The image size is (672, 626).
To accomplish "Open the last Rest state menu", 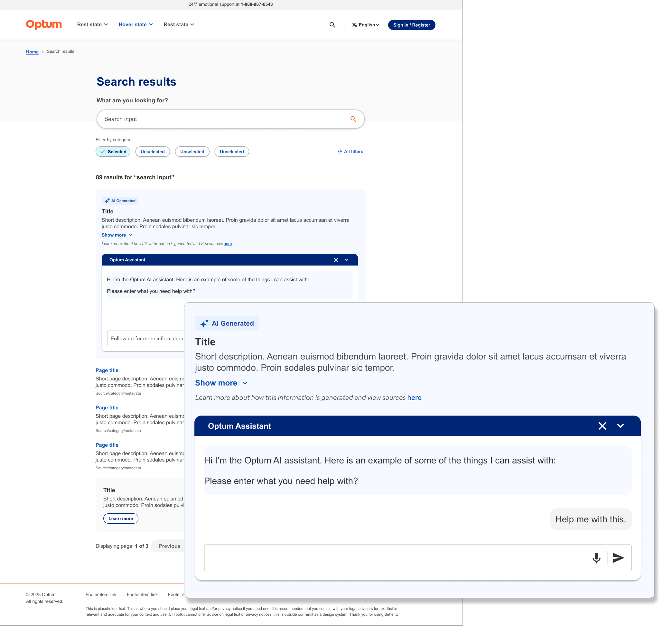I will click(179, 24).
